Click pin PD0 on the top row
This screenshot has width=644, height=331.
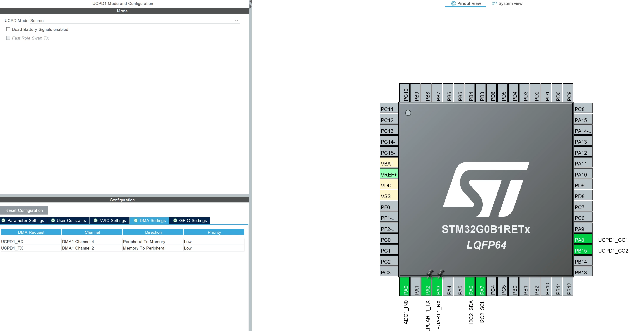(x=557, y=93)
